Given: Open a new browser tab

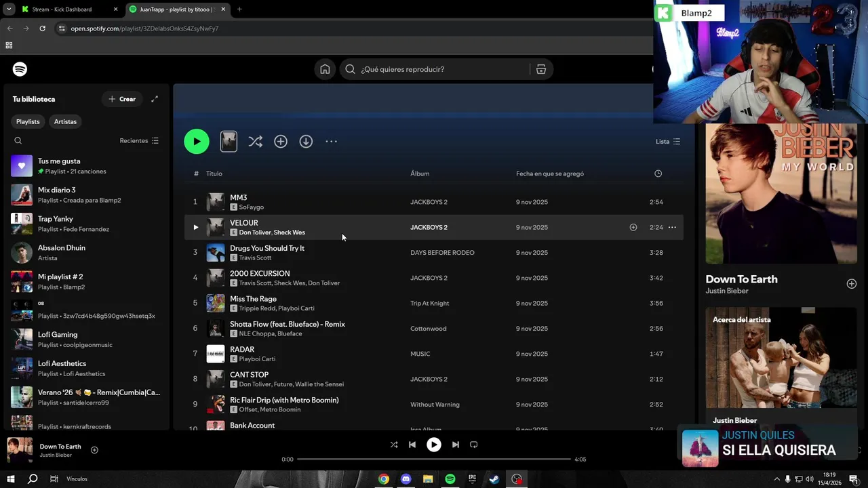Looking at the screenshot, I should (x=239, y=9).
